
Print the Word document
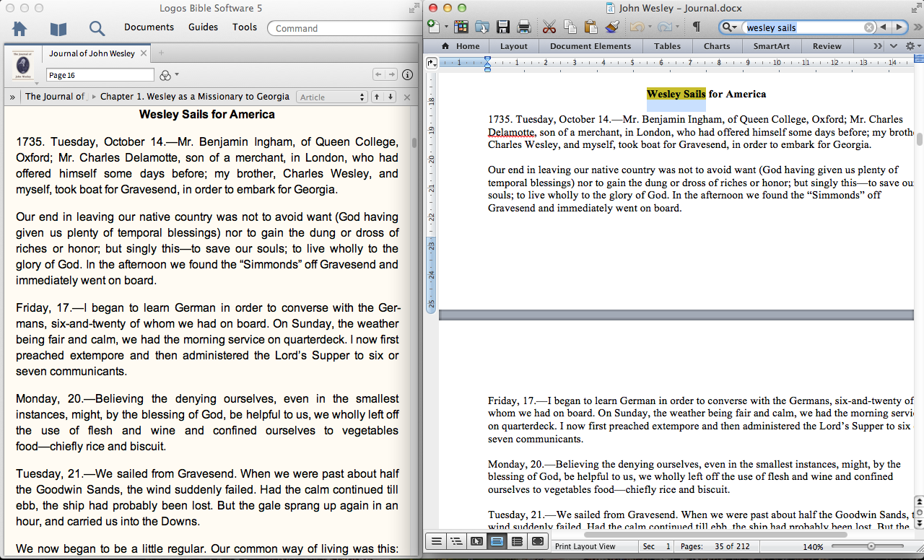pos(525,27)
